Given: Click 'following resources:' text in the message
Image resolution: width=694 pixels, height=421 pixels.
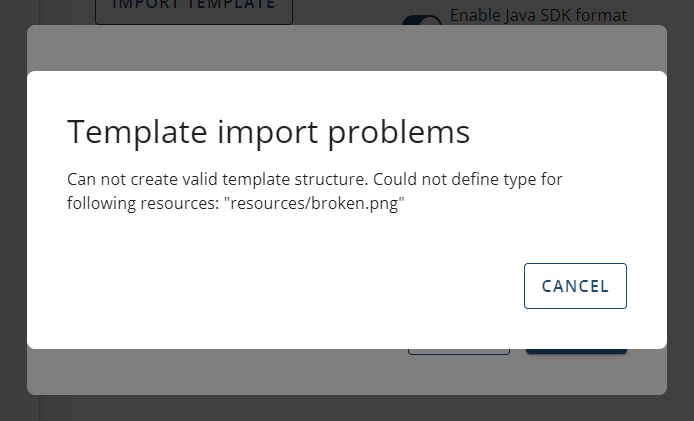Looking at the screenshot, I should pos(142,203).
